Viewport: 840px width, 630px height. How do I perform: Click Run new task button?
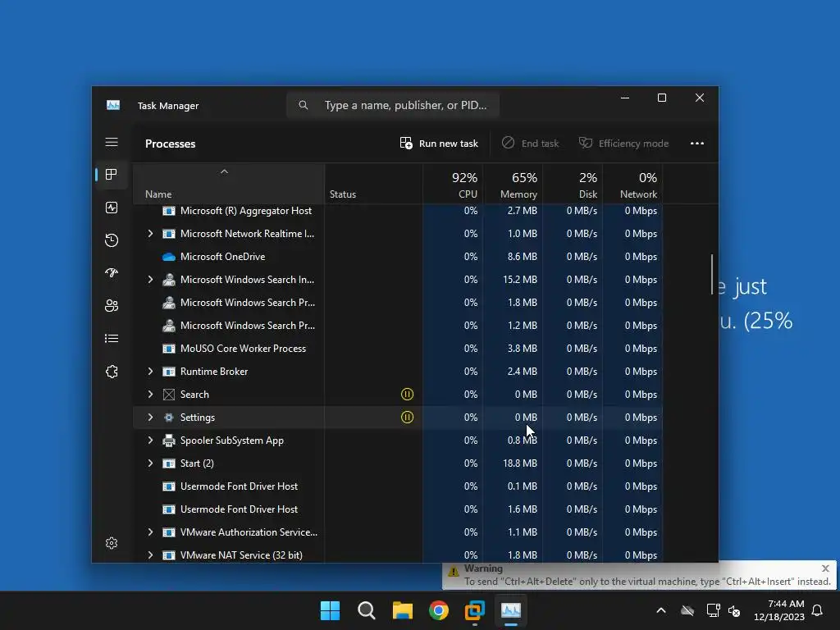(x=439, y=143)
